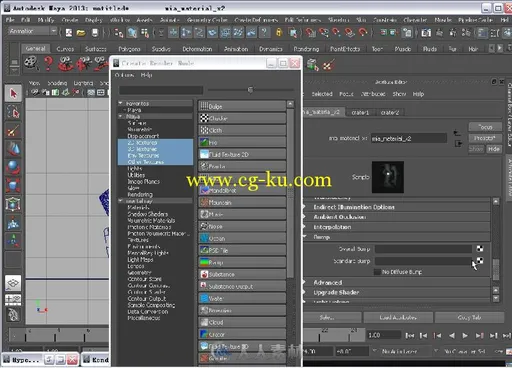Toggle the last red snap magnet icon

[363, 33]
